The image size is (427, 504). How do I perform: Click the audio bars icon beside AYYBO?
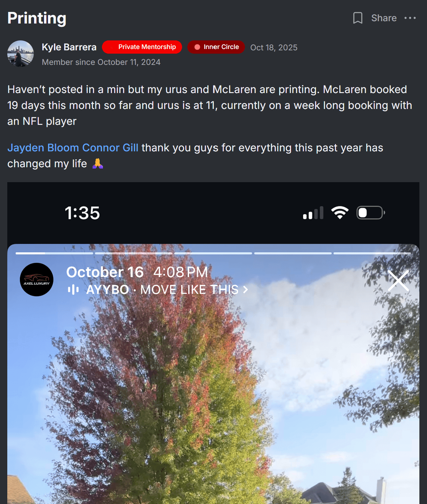[73, 290]
